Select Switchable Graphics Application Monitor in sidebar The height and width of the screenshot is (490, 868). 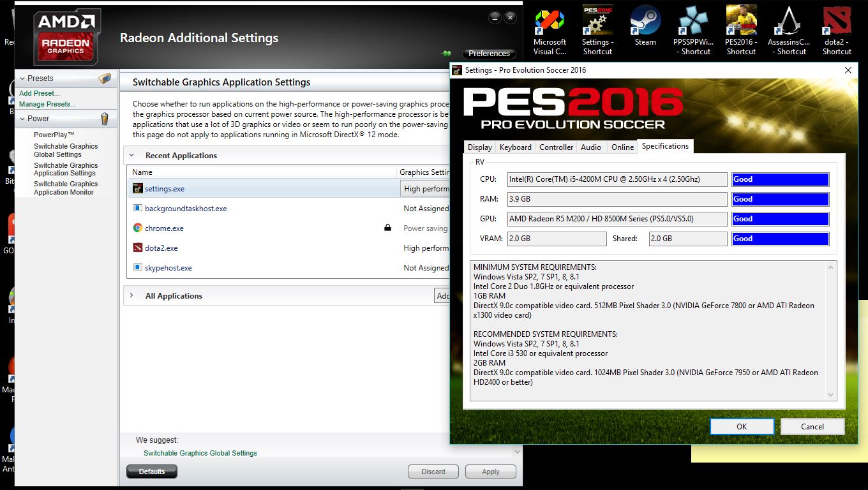[x=66, y=188]
